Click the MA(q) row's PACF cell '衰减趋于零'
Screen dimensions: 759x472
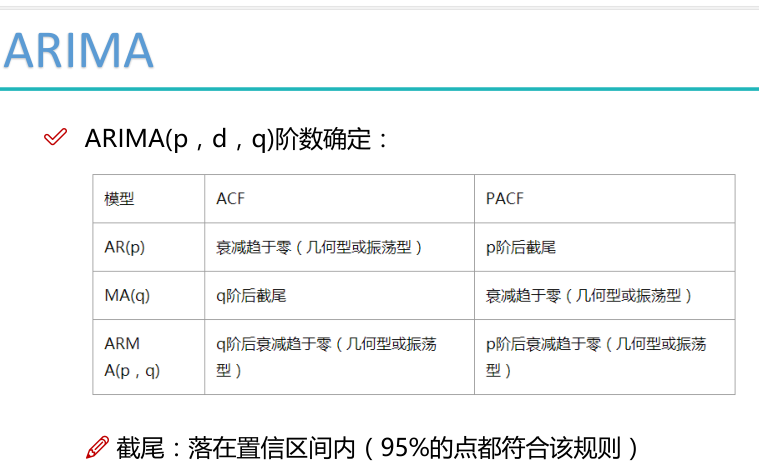tap(605, 295)
